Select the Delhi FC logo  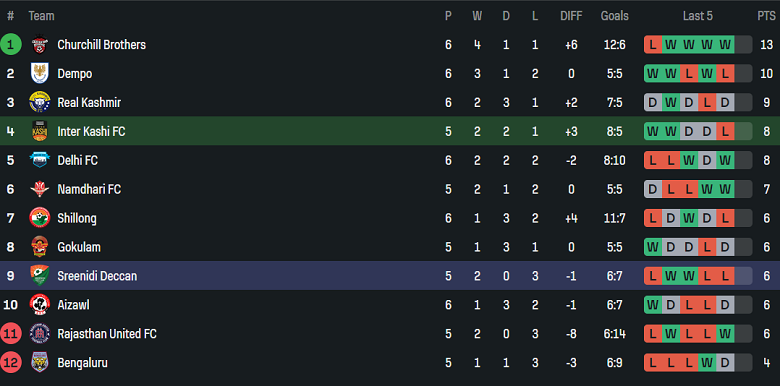[x=39, y=160]
